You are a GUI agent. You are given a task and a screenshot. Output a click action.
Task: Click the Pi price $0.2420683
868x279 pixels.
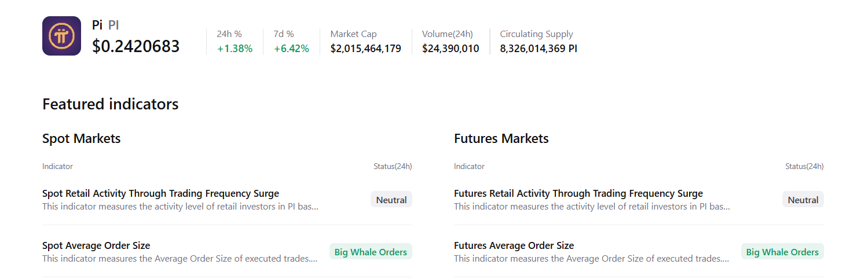(135, 46)
